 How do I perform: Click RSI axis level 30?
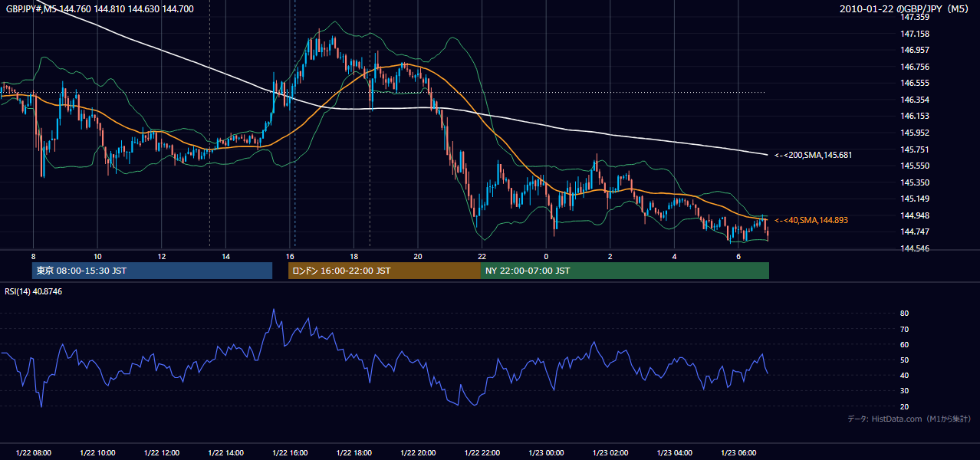(x=904, y=391)
